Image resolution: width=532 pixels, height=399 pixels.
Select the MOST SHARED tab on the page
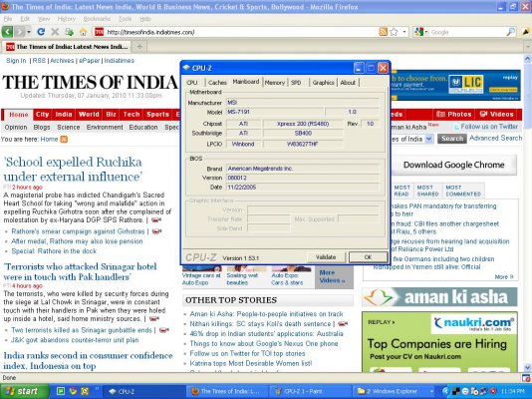click(427, 191)
